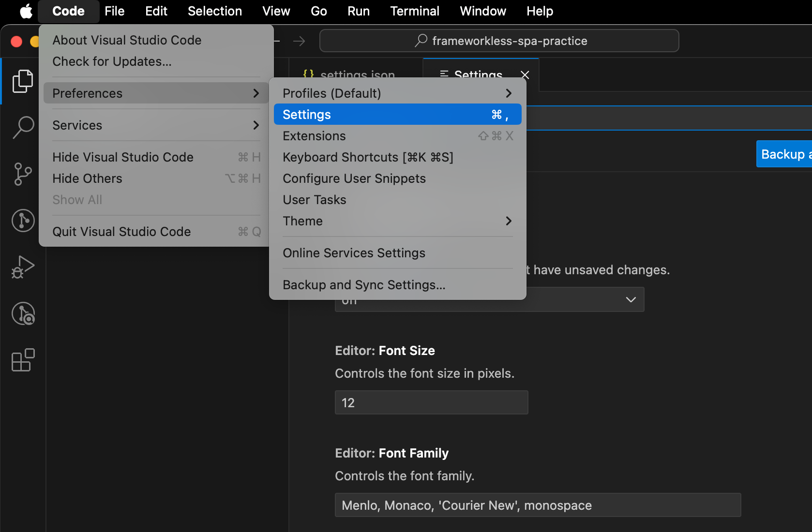Click the forward navigation arrow
812x532 pixels.
pyautogui.click(x=299, y=41)
